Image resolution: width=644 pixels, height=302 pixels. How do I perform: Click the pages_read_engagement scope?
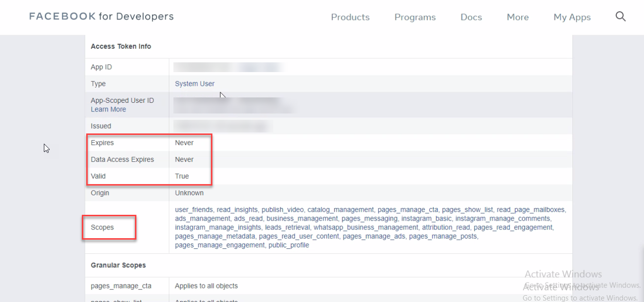coord(513,227)
